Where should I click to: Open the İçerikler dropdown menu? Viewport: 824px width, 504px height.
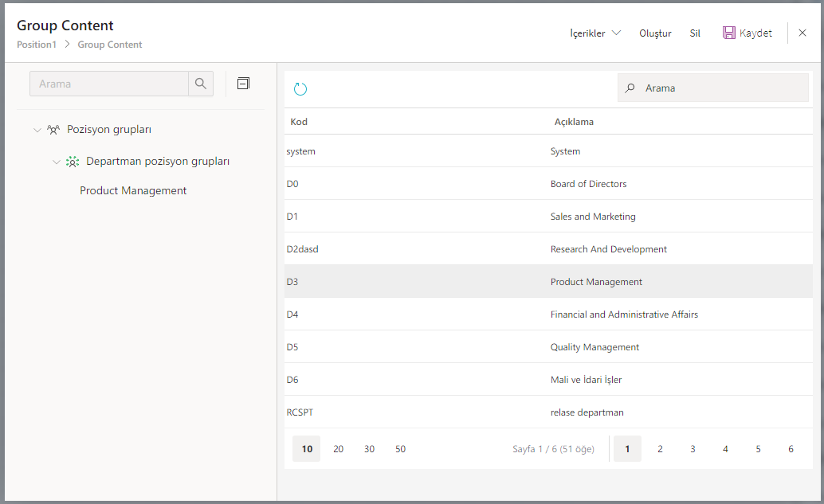coord(595,33)
